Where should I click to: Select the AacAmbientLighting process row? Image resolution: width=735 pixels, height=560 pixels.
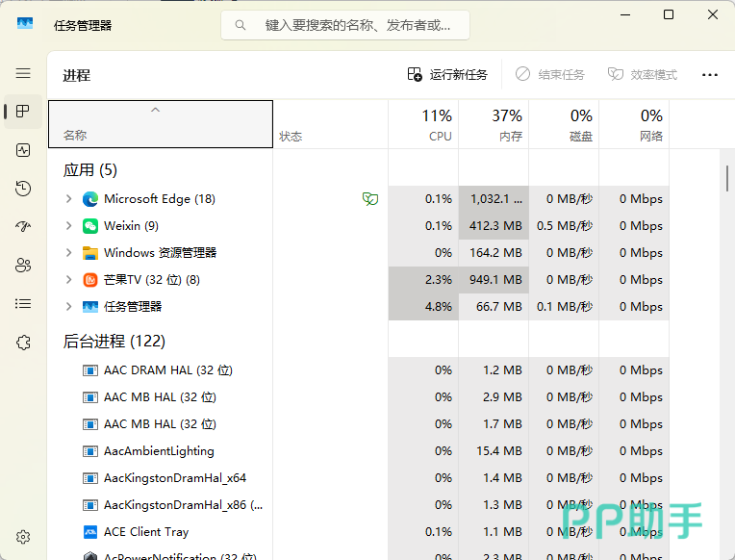tap(159, 451)
